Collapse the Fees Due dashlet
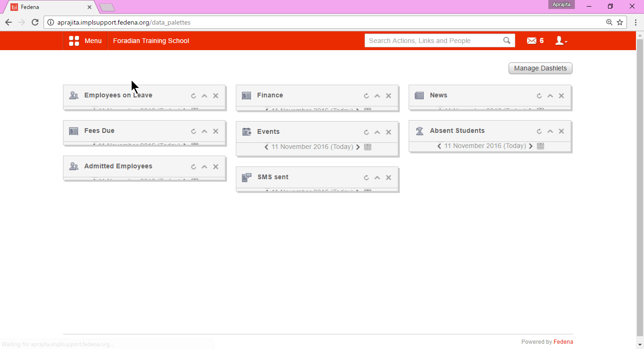Viewport: 644px width, 349px height. click(205, 131)
